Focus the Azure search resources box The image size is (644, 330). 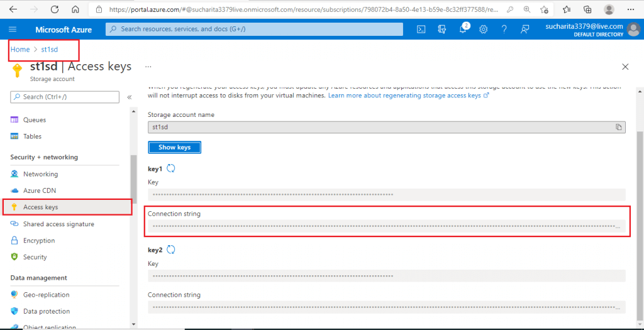click(x=254, y=29)
